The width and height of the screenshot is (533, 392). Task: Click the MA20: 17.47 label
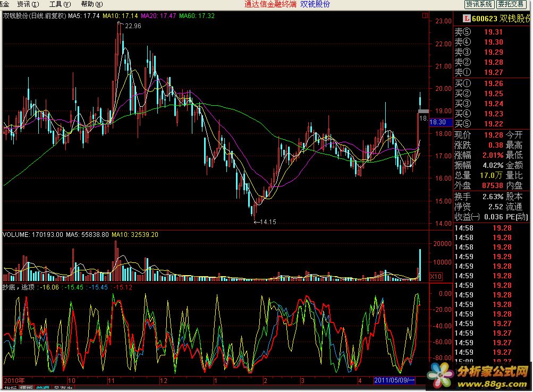click(158, 15)
